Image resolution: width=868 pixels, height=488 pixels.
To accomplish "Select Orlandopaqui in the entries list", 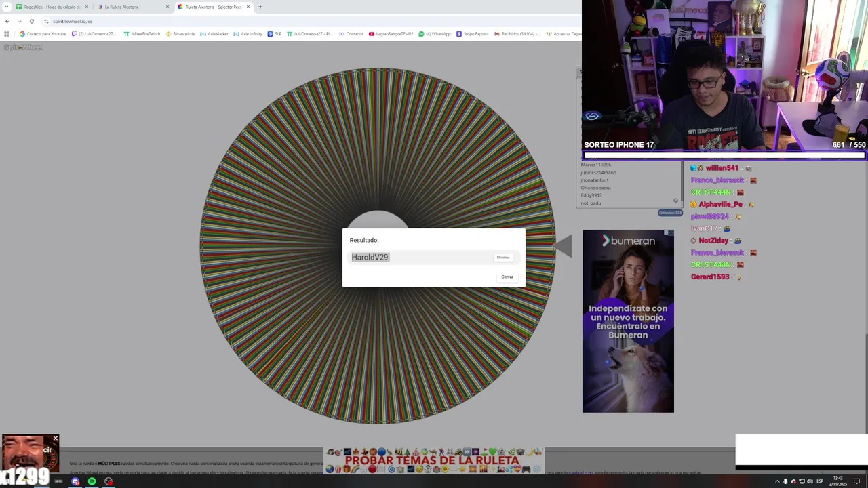I will coord(596,188).
